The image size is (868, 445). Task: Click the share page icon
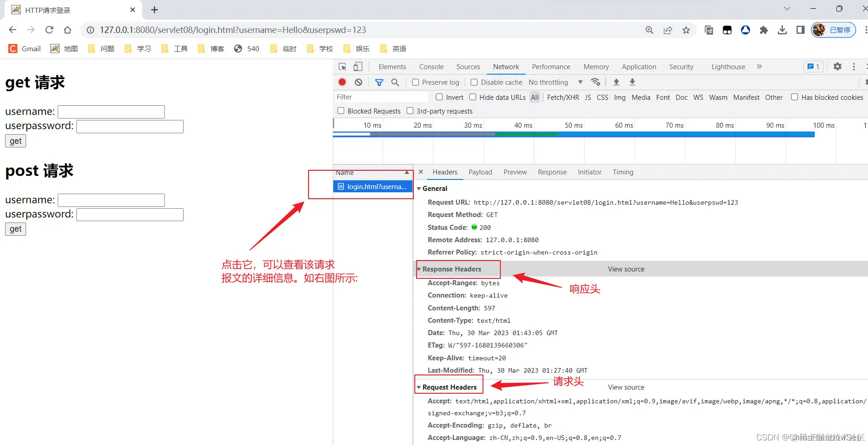[667, 30]
